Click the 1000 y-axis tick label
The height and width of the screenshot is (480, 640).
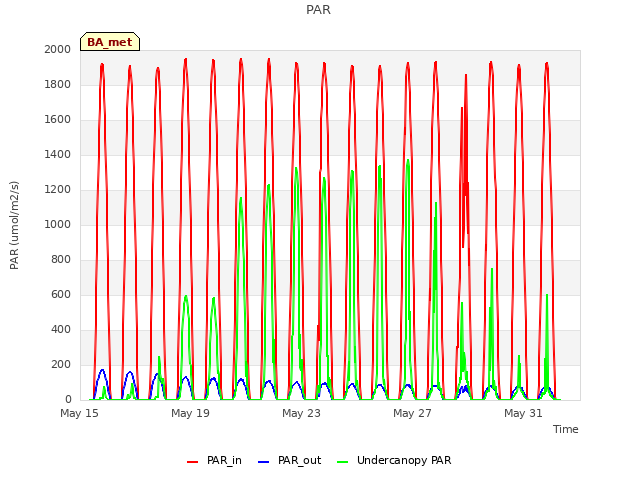(x=58, y=224)
